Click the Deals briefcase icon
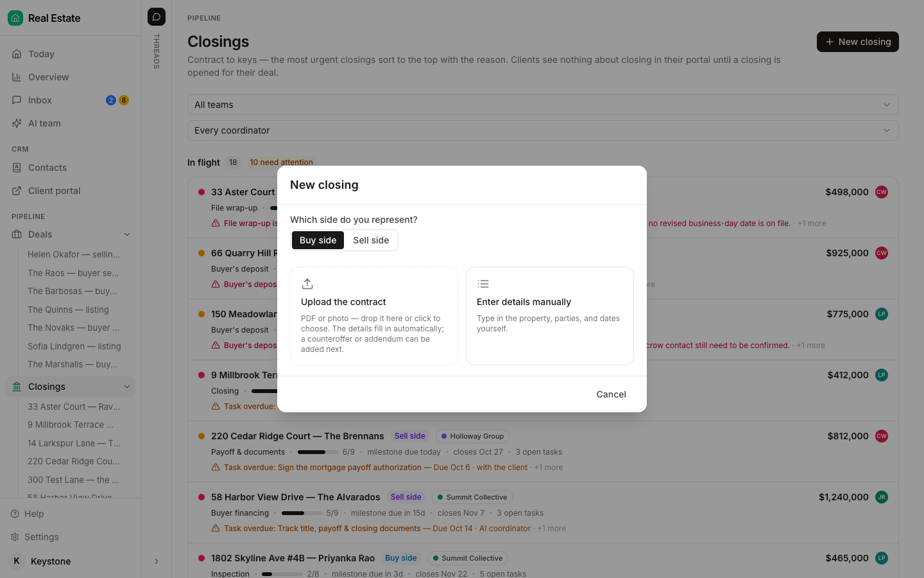 click(x=17, y=234)
